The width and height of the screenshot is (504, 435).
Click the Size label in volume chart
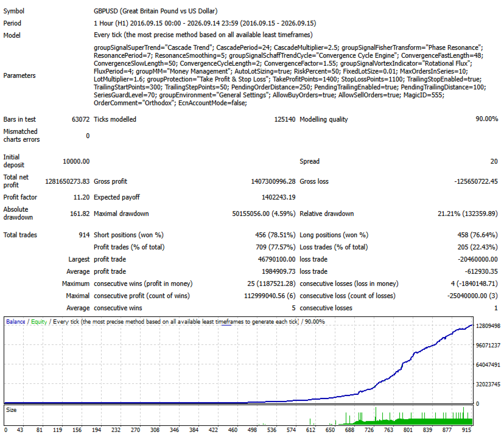pos(11,410)
